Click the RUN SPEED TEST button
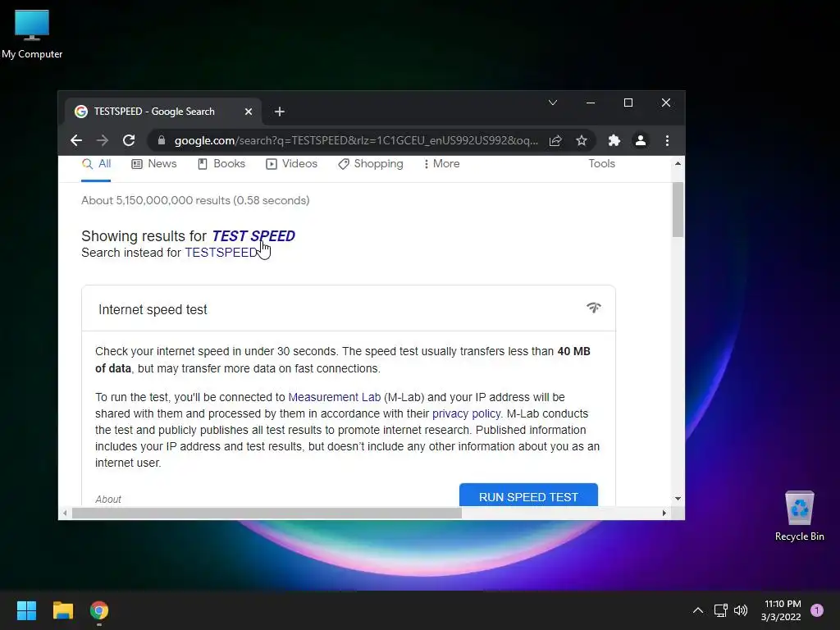The image size is (840, 630). point(528,495)
